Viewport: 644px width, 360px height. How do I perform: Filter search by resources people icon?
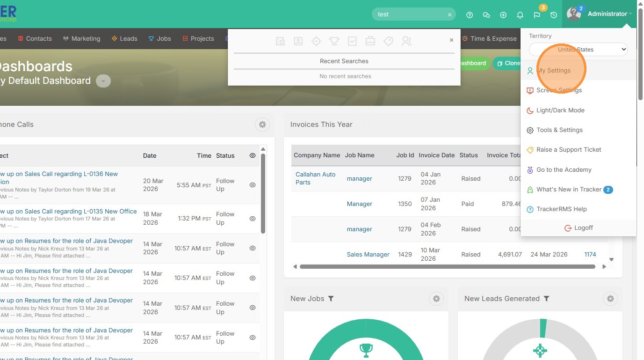coord(406,41)
